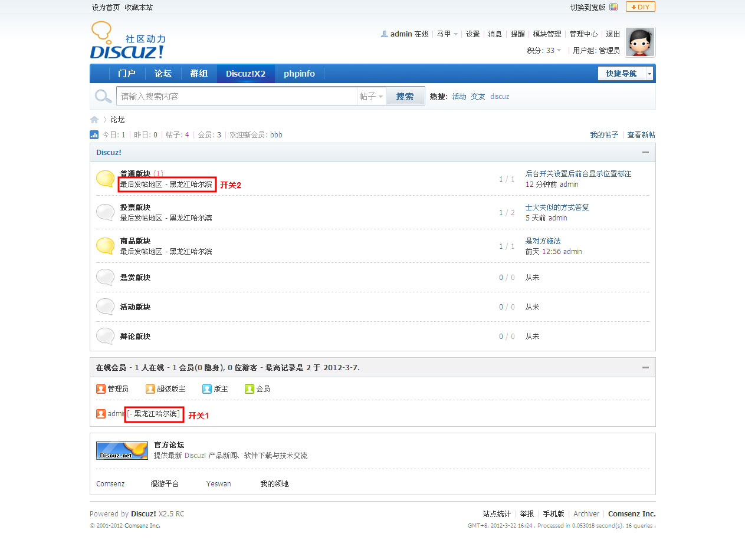Open 查看新帖 link
745x560 pixels.
641,135
